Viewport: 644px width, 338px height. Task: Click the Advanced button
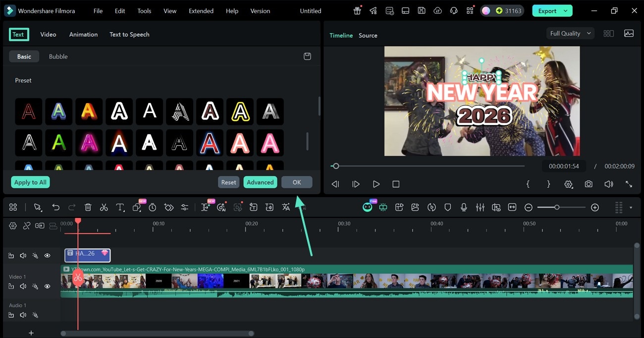coord(260,182)
